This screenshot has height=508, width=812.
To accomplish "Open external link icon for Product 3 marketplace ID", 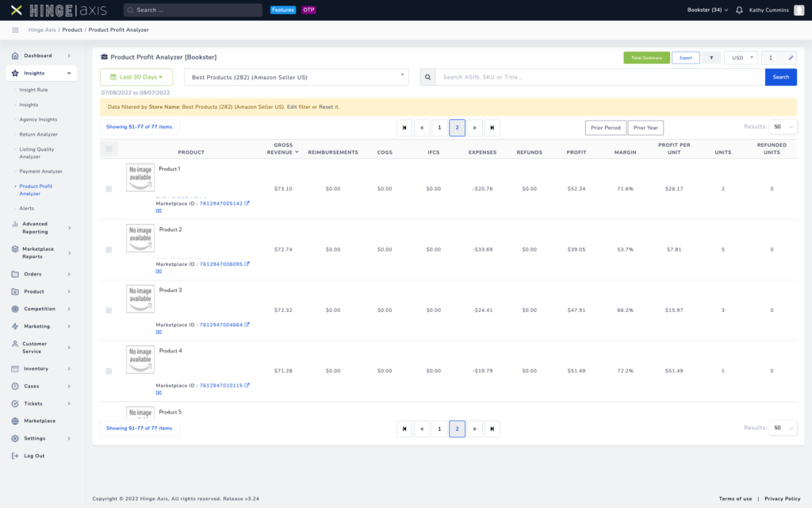I will point(247,325).
